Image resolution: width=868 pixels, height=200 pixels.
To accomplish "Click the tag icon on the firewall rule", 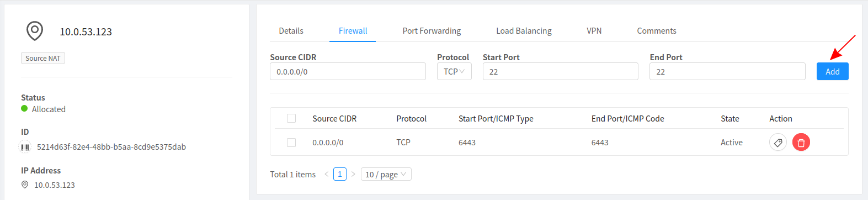I will pos(778,143).
